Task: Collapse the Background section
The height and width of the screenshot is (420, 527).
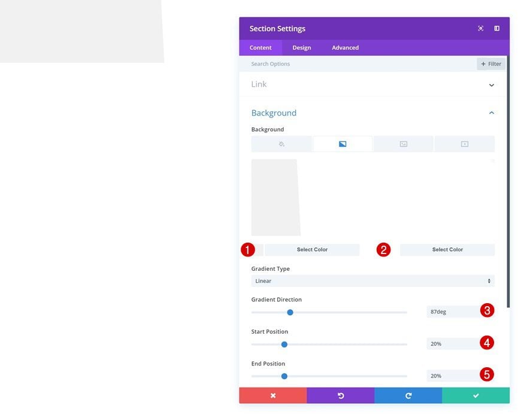Action: click(491, 113)
